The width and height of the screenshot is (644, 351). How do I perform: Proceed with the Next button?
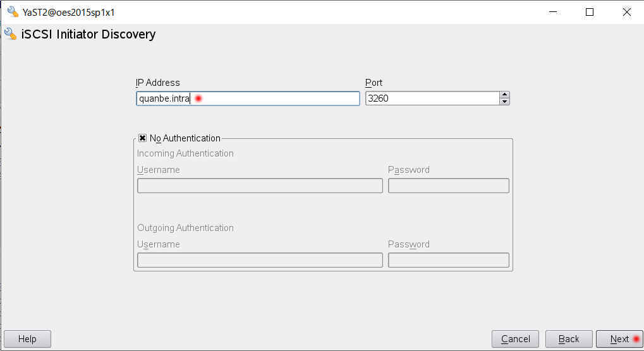point(619,339)
